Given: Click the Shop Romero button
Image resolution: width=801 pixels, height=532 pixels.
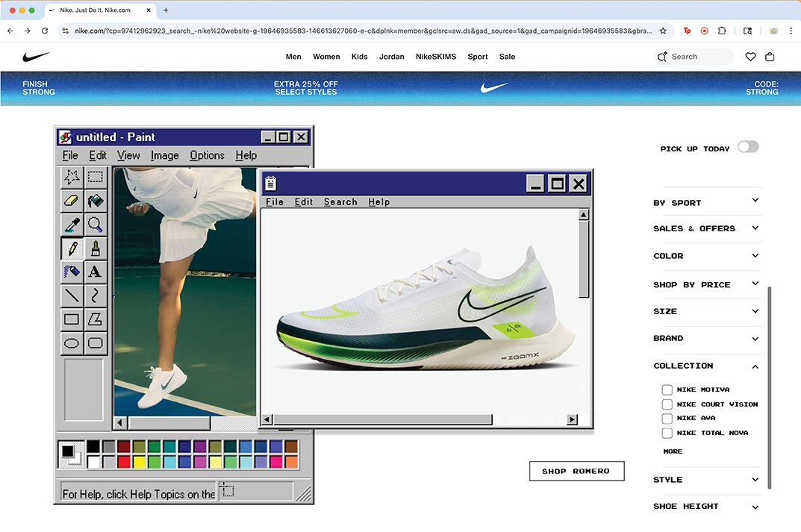Looking at the screenshot, I should (x=576, y=471).
